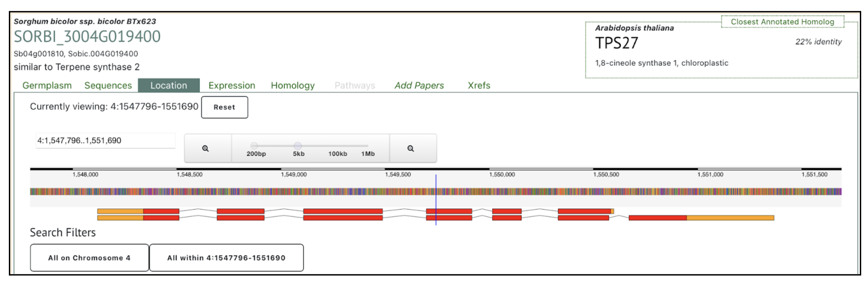Click the TPS27 homolog name

pos(616,43)
